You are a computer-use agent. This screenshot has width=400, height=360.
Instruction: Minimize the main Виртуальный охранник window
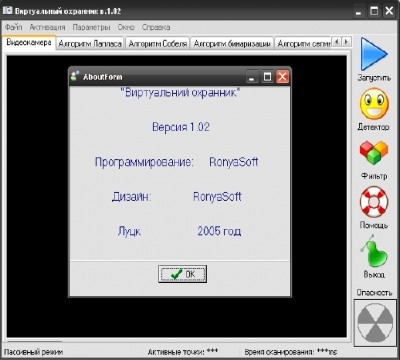359,11
